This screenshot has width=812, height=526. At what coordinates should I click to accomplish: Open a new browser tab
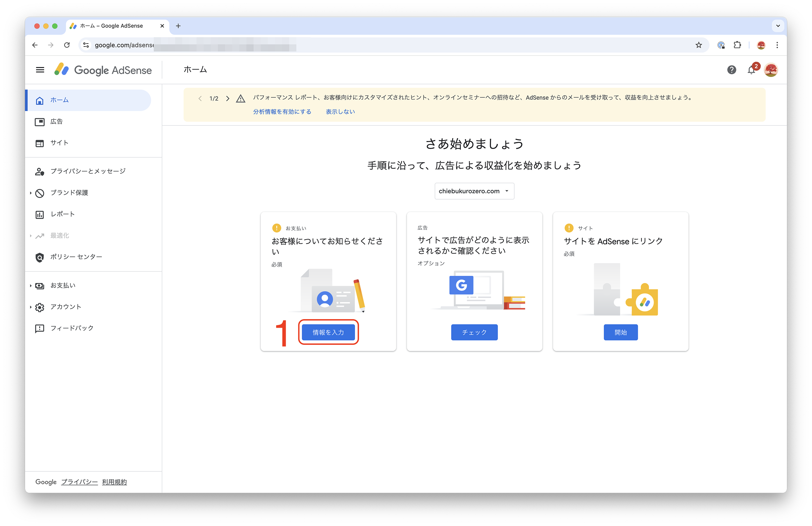178,26
